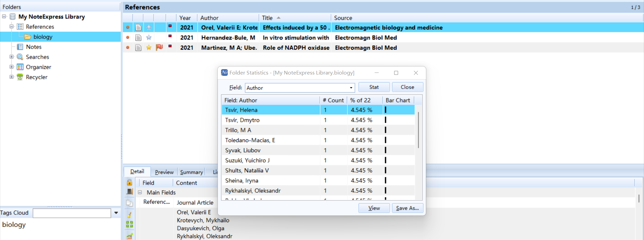Image resolution: width=644 pixels, height=240 pixels.
Task: Select the biology folder icon
Action: click(x=28, y=37)
